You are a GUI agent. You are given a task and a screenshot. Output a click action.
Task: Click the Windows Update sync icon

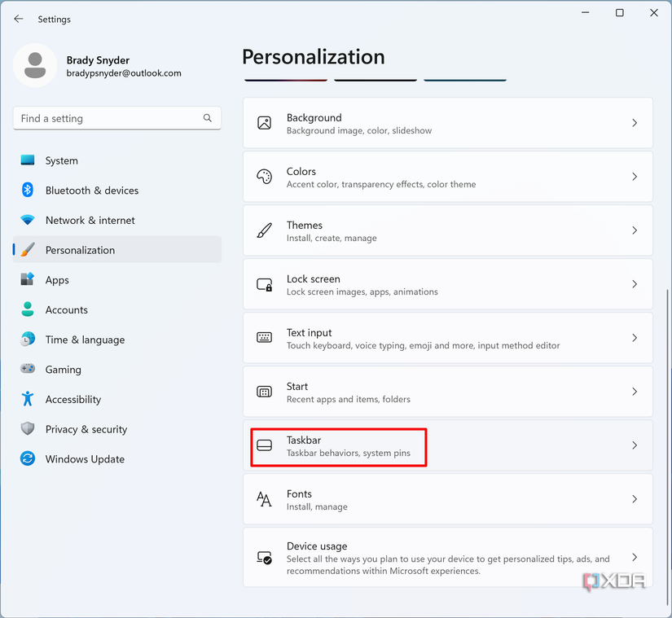pos(28,458)
